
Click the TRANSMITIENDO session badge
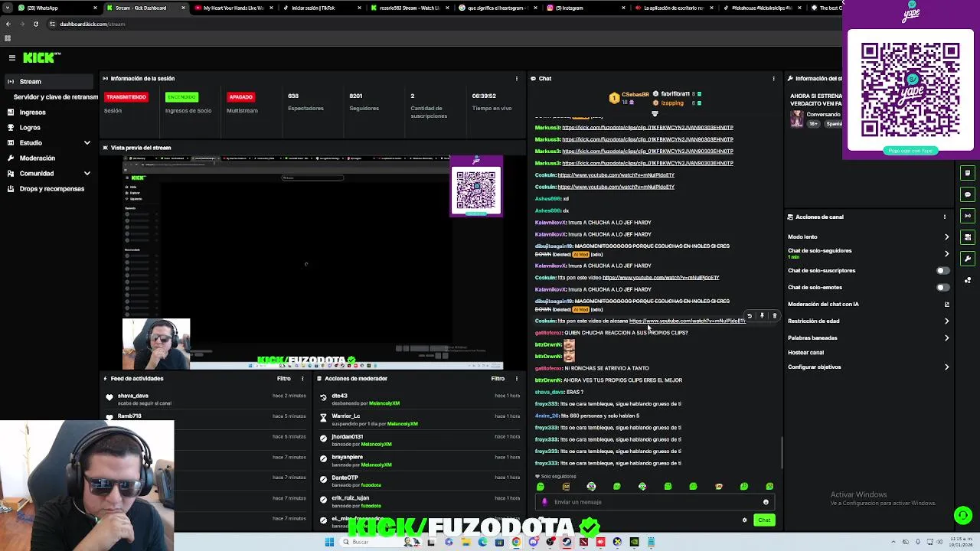coord(126,97)
